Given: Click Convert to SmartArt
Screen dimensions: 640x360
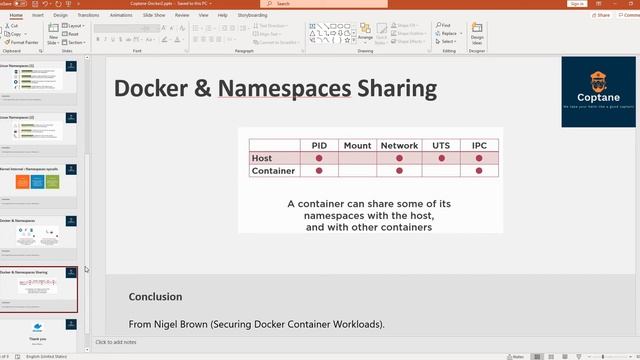Looking at the screenshot, I should coord(276,42).
